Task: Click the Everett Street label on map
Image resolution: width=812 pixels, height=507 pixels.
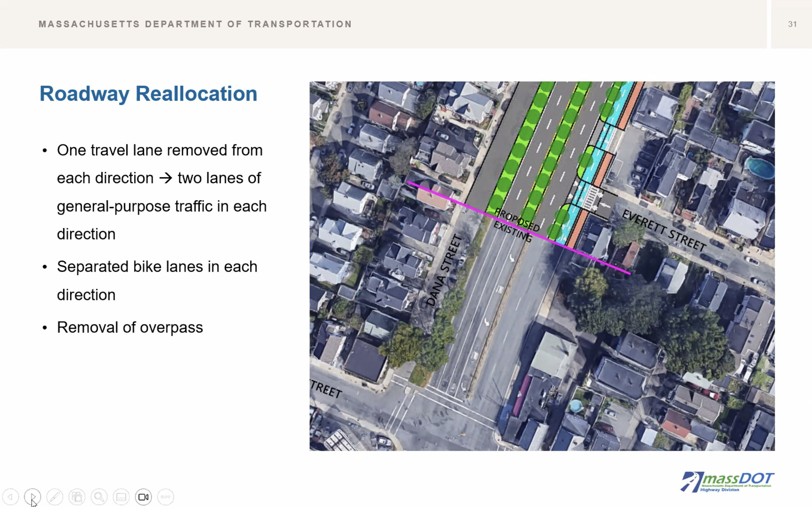Action: tap(664, 231)
